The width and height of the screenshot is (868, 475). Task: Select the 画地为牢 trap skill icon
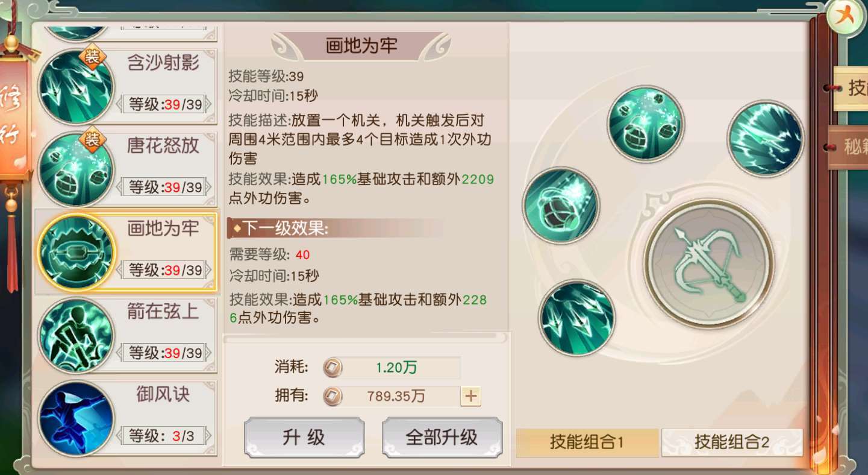[x=76, y=253]
